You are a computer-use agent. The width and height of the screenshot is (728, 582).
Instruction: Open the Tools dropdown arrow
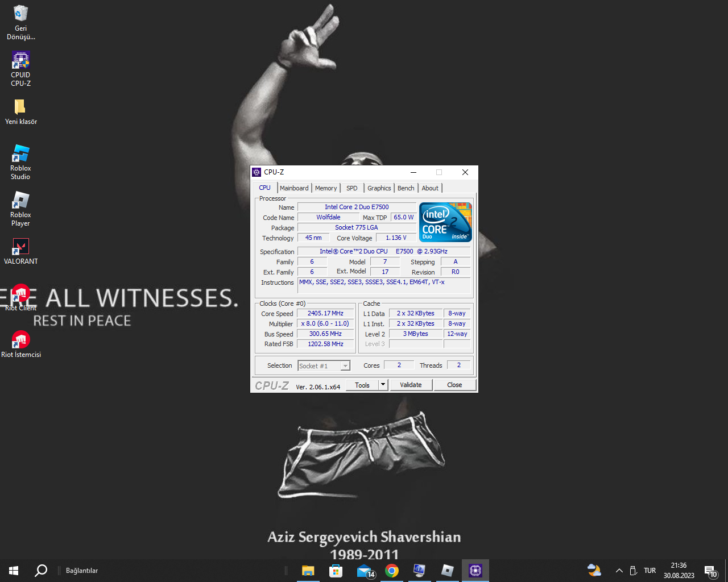coord(383,385)
